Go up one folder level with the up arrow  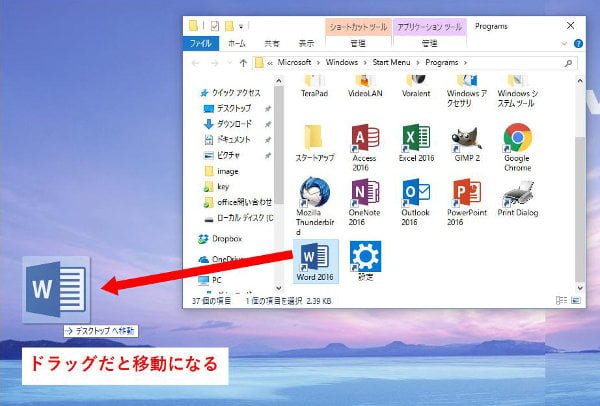pos(242,63)
